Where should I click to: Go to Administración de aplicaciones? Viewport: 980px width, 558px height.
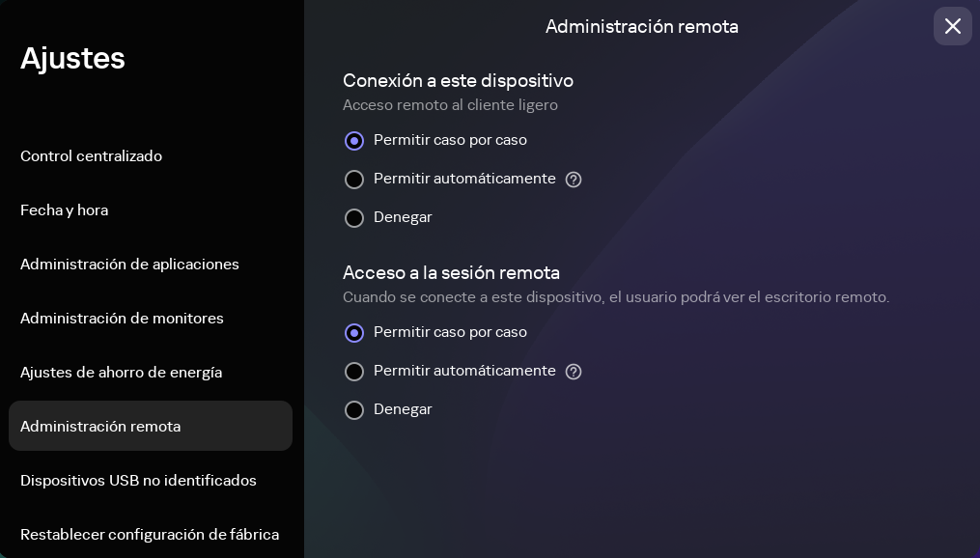pos(130,265)
